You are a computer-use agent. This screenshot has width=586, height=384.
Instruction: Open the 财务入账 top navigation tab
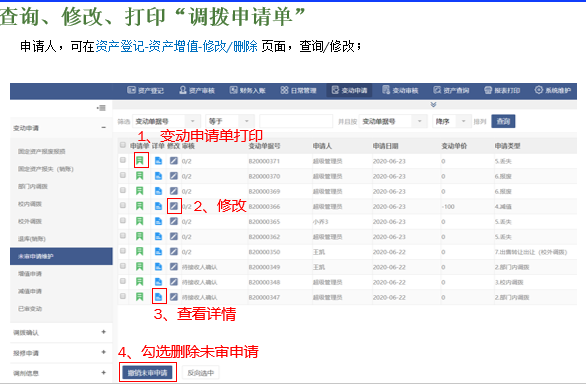[x=247, y=90]
